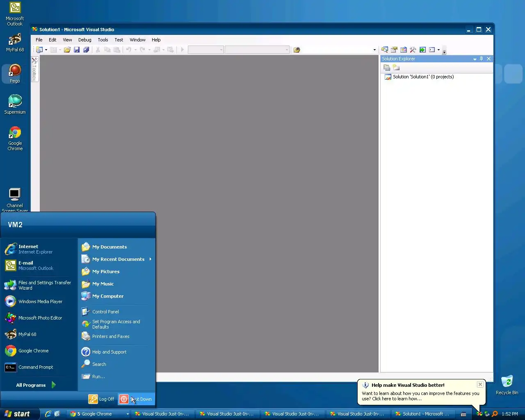The width and height of the screenshot is (525, 420).
Task: Click the Paste clipboard icon
Action: (x=117, y=50)
